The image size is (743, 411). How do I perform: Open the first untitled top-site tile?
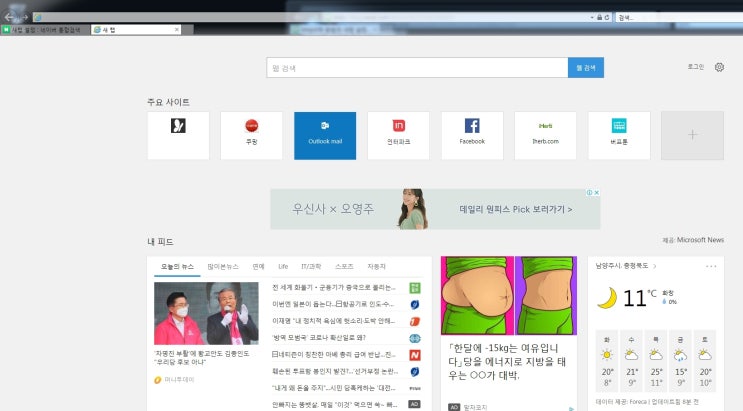pyautogui.click(x=178, y=136)
